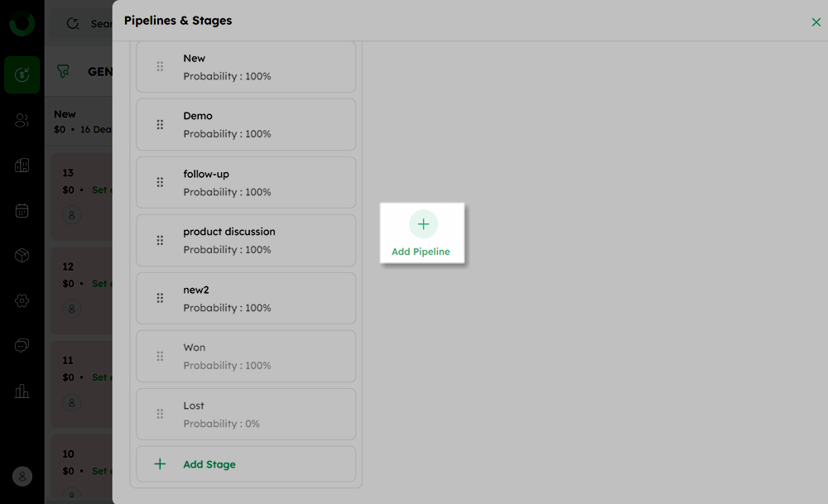Open the Contacts icon in sidebar
Screen dimensions: 828x504
pyautogui.click(x=22, y=120)
